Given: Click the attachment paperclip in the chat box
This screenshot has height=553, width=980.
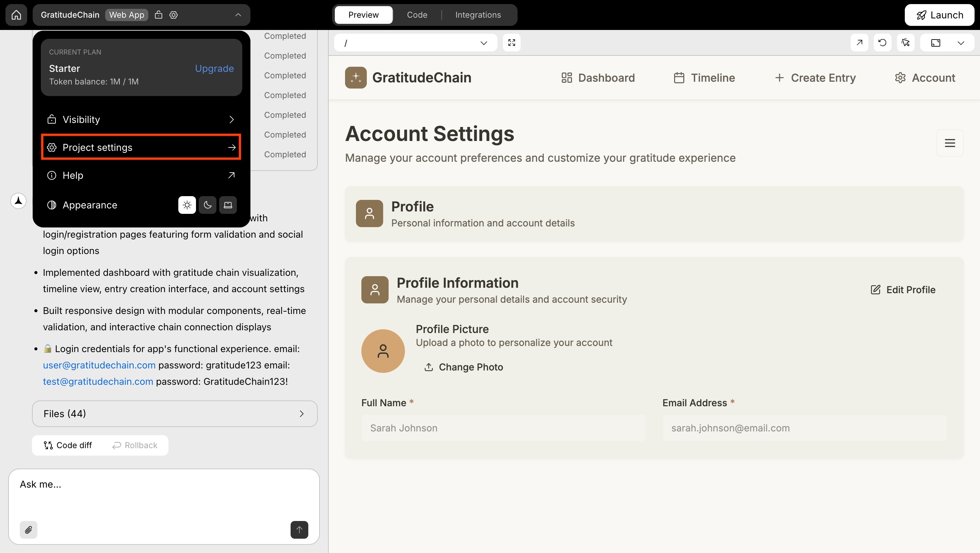Looking at the screenshot, I should pos(28,530).
